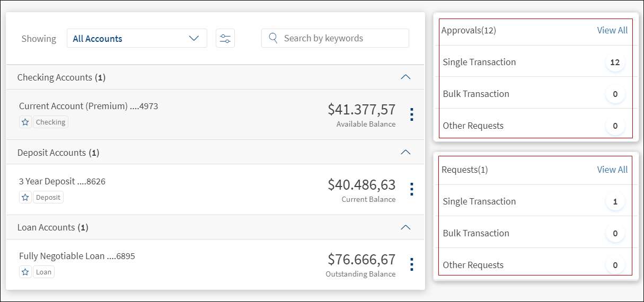Select Single Transaction under Approvals

(479, 62)
